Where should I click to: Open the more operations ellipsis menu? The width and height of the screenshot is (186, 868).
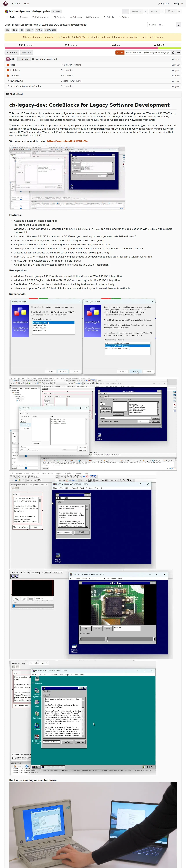coord(179,53)
